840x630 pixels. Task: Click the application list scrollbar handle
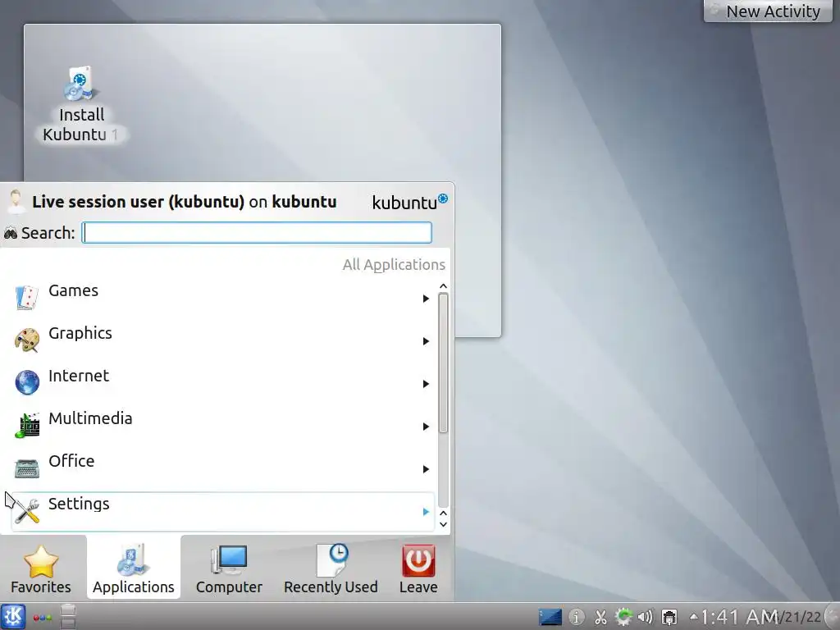click(443, 363)
